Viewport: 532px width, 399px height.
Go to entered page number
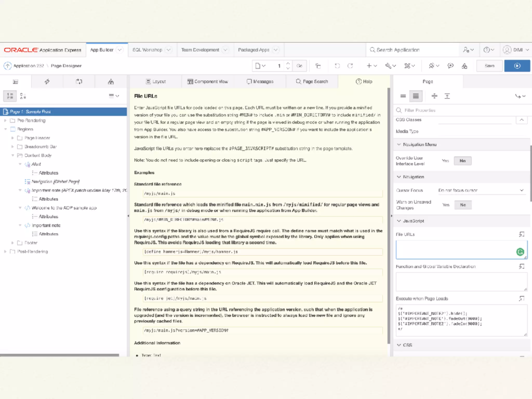click(299, 66)
